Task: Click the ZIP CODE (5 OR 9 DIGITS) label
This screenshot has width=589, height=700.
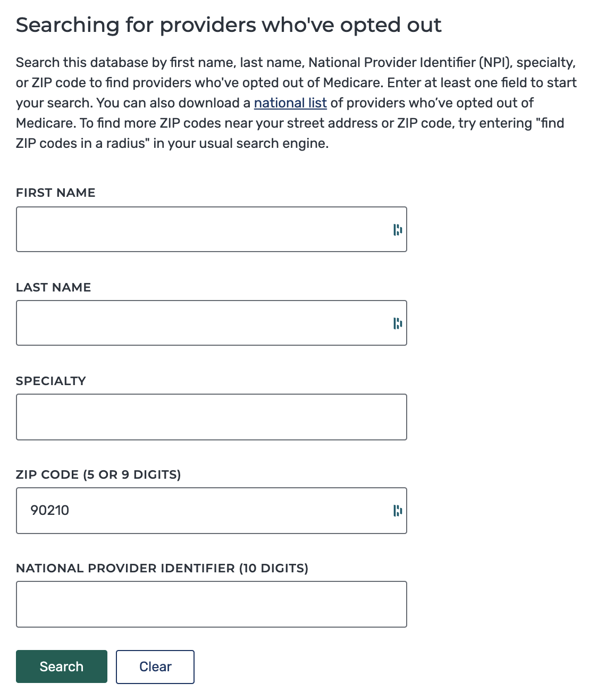Action: pos(98,474)
